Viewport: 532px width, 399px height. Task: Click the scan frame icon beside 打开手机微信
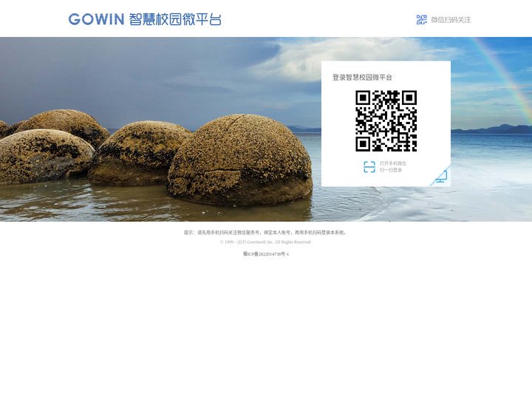point(369,166)
